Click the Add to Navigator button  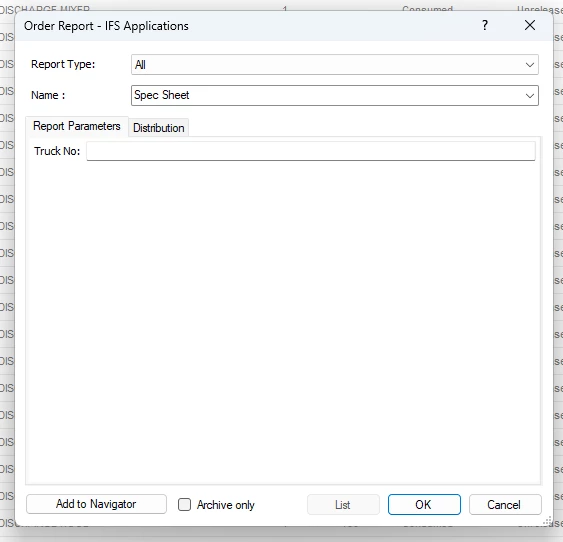coord(96,504)
